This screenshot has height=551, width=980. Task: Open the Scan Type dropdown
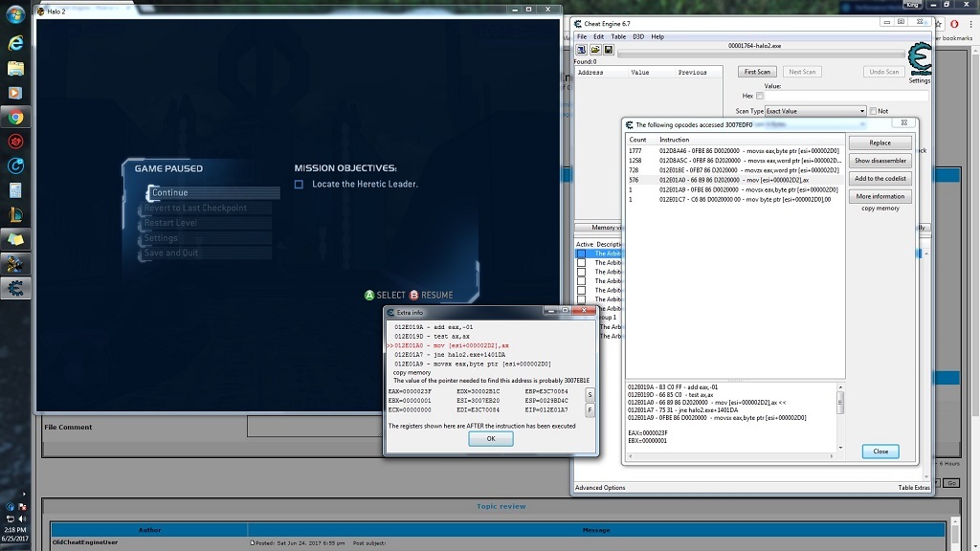click(815, 111)
